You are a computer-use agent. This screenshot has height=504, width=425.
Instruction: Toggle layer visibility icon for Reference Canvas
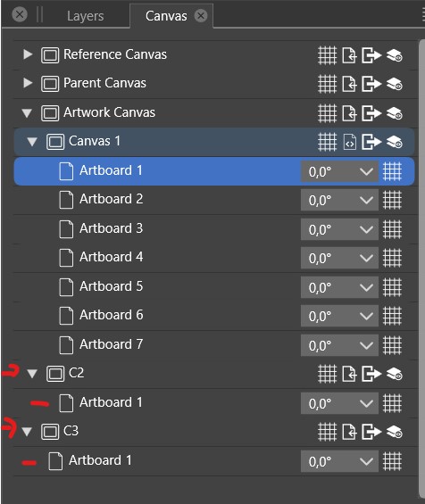[394, 55]
